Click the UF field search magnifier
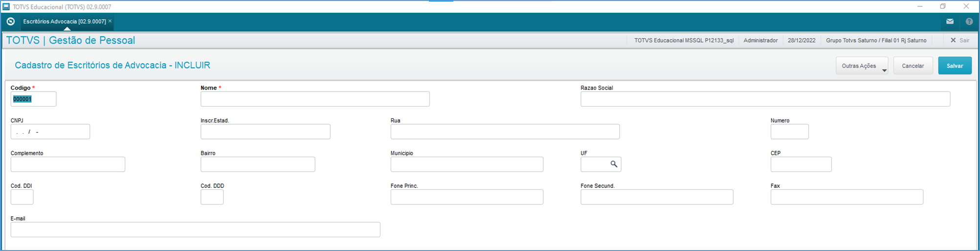980x251 pixels. coord(614,164)
